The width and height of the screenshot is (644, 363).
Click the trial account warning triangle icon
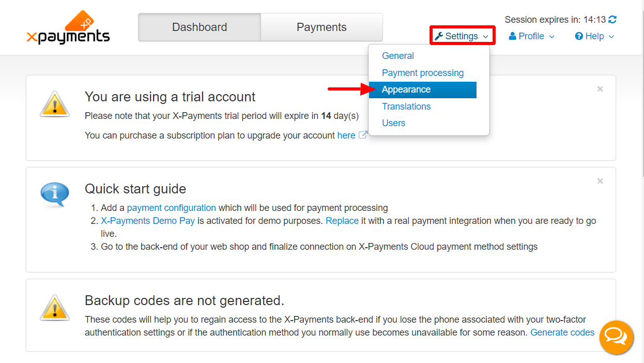[55, 104]
